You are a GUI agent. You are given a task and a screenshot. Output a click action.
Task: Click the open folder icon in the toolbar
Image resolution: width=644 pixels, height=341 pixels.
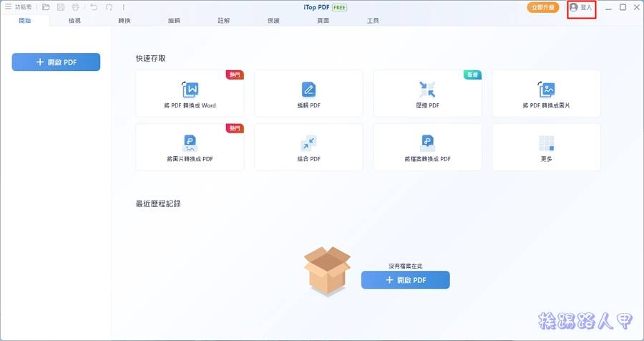[x=46, y=7]
